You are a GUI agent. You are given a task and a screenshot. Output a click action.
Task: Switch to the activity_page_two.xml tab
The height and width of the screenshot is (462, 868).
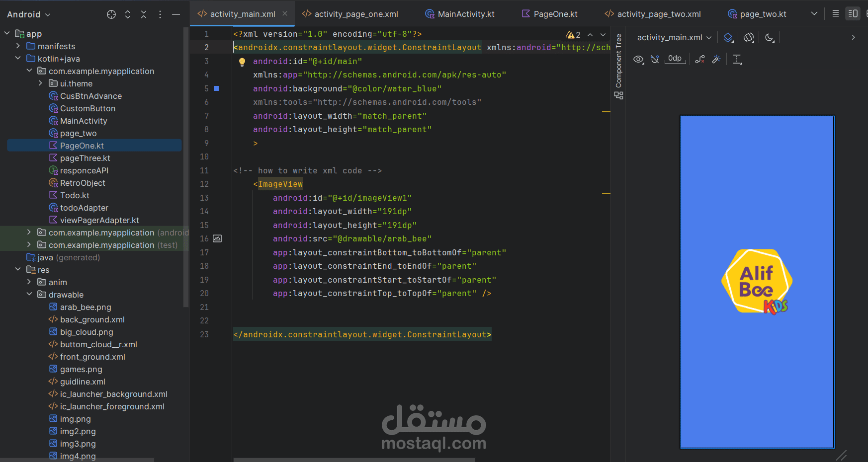653,14
